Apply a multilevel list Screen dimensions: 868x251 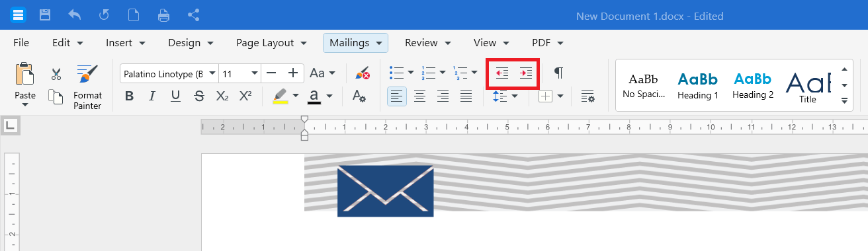pyautogui.click(x=460, y=73)
